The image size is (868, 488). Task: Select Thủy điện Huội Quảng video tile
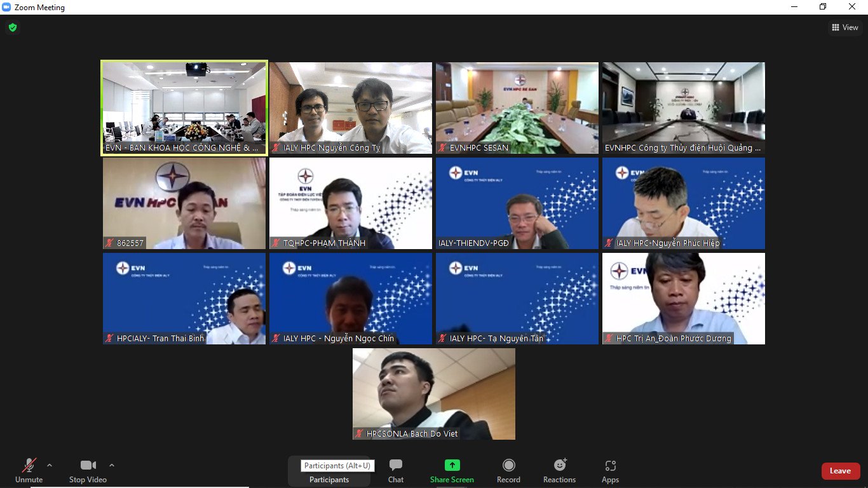coord(684,108)
